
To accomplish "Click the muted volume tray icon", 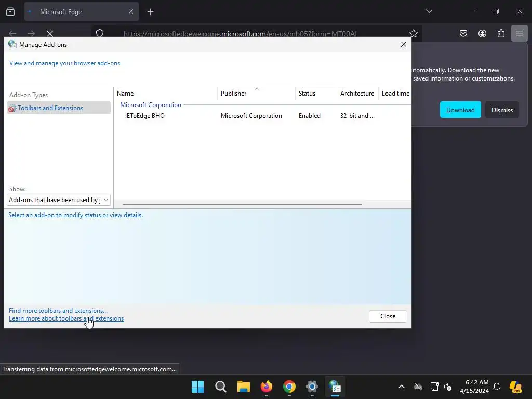I will tap(448, 387).
